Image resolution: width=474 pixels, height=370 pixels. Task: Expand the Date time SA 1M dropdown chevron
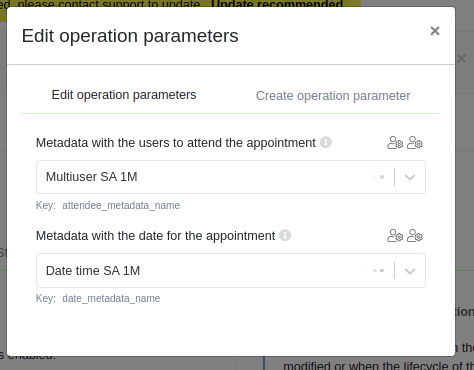pos(410,271)
